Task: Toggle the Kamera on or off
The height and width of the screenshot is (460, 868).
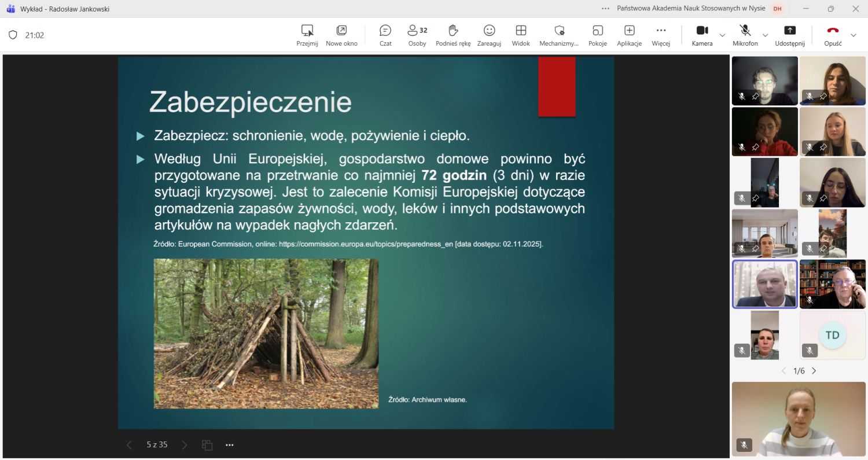Action: [x=702, y=35]
